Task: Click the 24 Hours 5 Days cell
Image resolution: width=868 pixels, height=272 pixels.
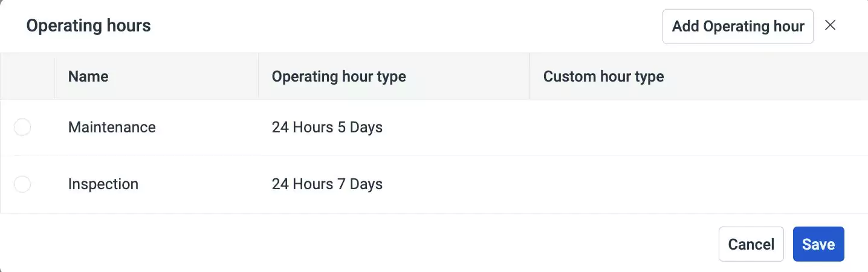Action: (327, 128)
